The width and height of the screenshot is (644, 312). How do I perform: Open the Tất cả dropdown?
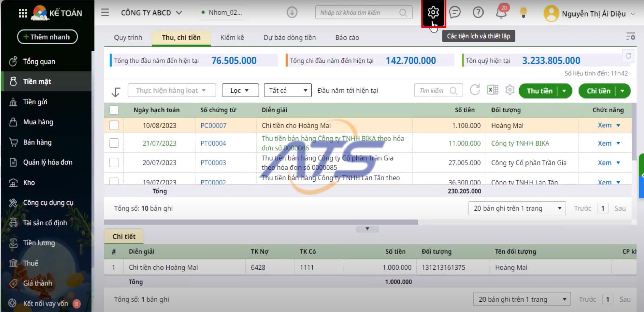click(288, 90)
